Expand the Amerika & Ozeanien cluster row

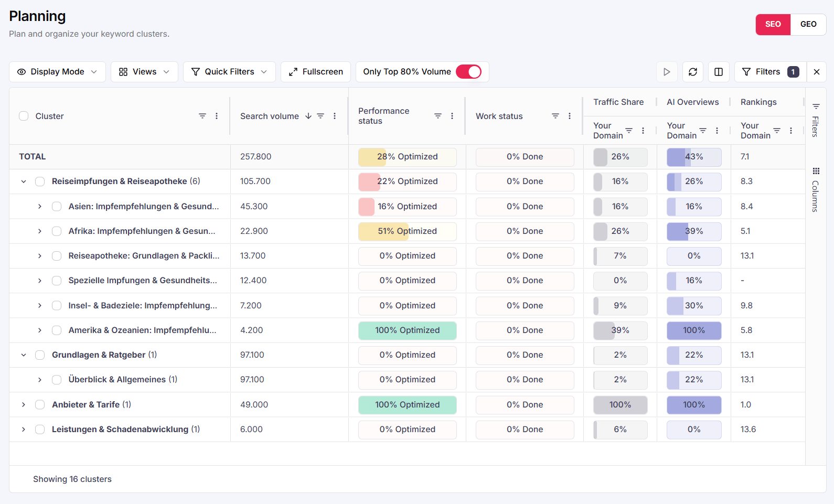point(40,330)
